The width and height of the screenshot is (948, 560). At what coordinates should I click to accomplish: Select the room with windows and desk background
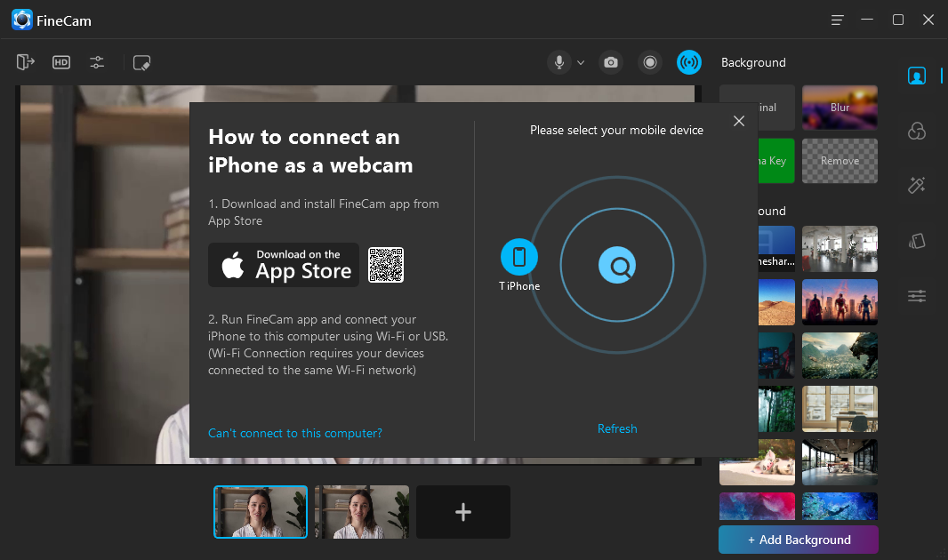[840, 409]
